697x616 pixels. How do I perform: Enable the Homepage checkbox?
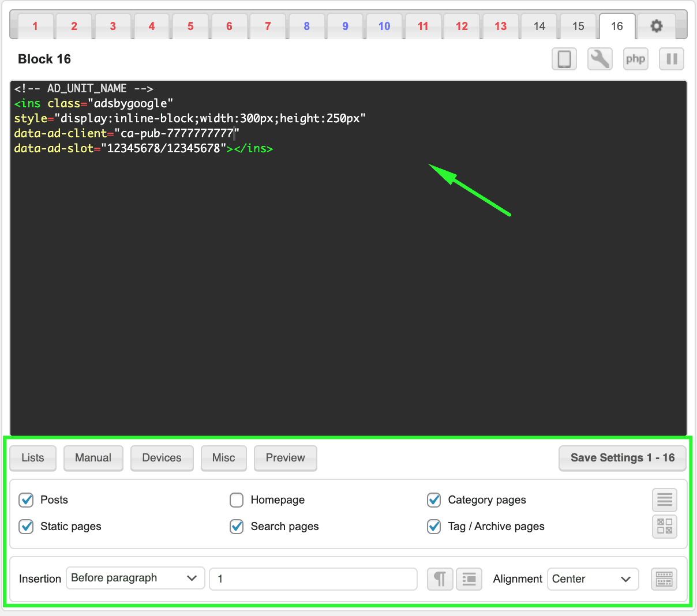pyautogui.click(x=237, y=500)
